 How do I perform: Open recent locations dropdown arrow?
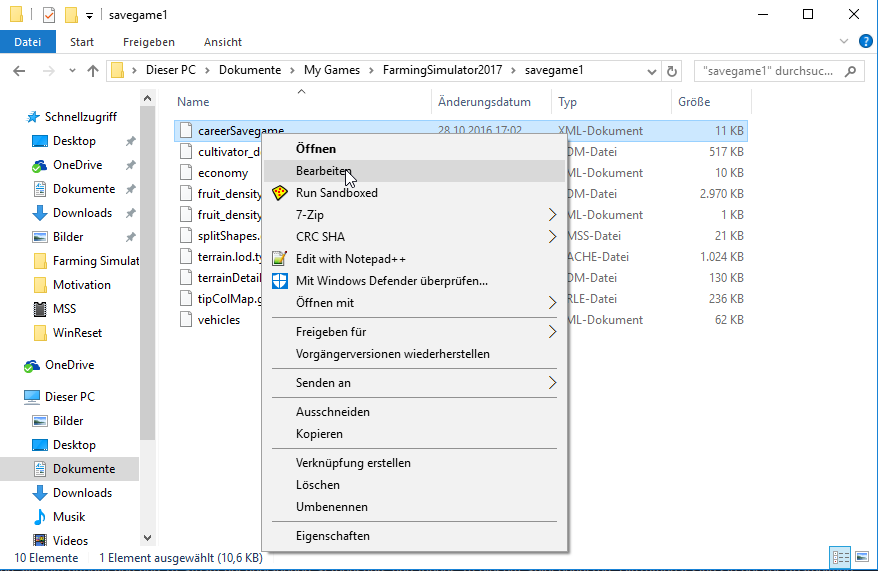[x=72, y=71]
